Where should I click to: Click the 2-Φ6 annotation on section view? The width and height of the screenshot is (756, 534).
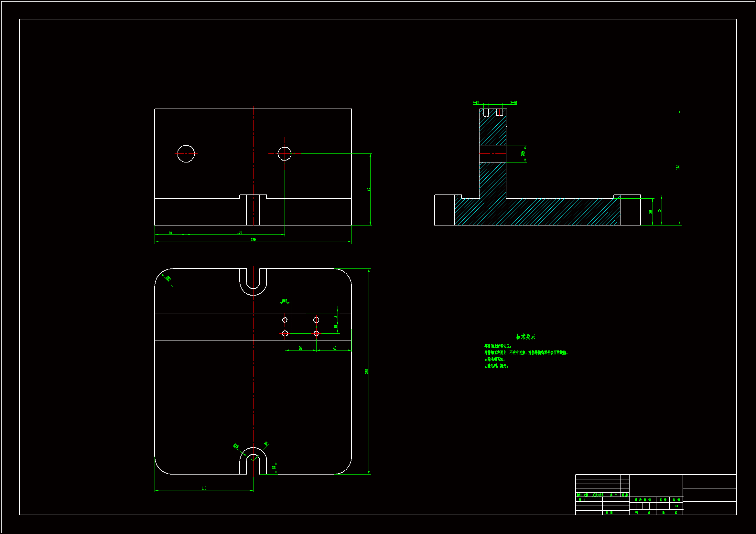(x=513, y=103)
